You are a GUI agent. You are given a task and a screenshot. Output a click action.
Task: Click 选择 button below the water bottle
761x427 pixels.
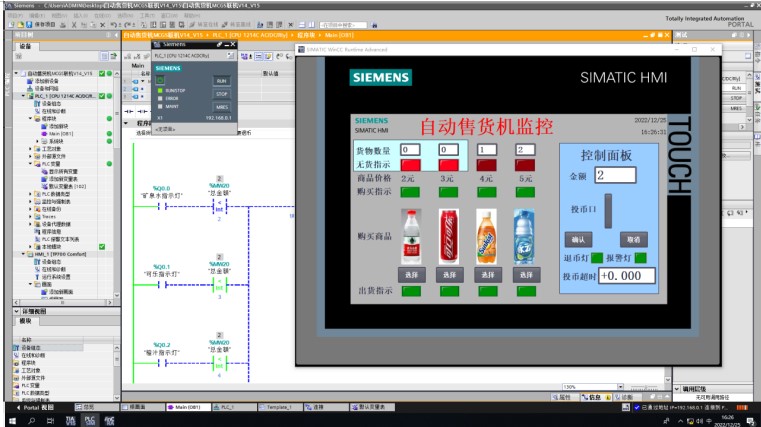pyautogui.click(x=412, y=275)
